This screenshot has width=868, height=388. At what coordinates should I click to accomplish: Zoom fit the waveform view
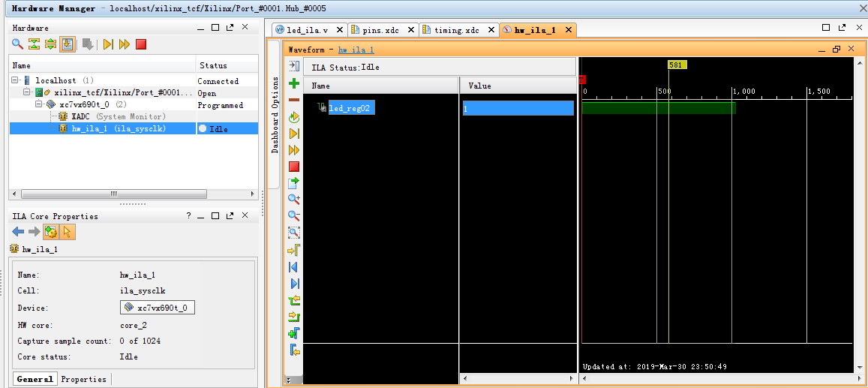pos(294,233)
